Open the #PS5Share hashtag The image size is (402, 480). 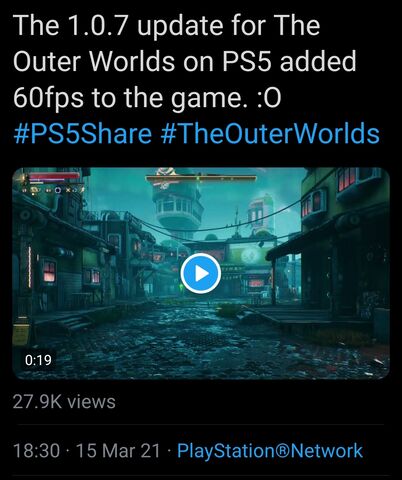click(82, 134)
